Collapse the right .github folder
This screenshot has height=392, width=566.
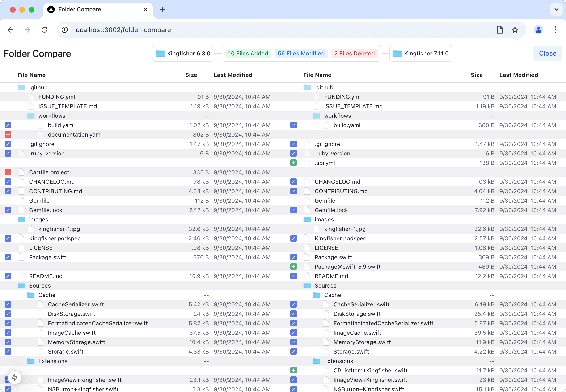click(x=307, y=88)
